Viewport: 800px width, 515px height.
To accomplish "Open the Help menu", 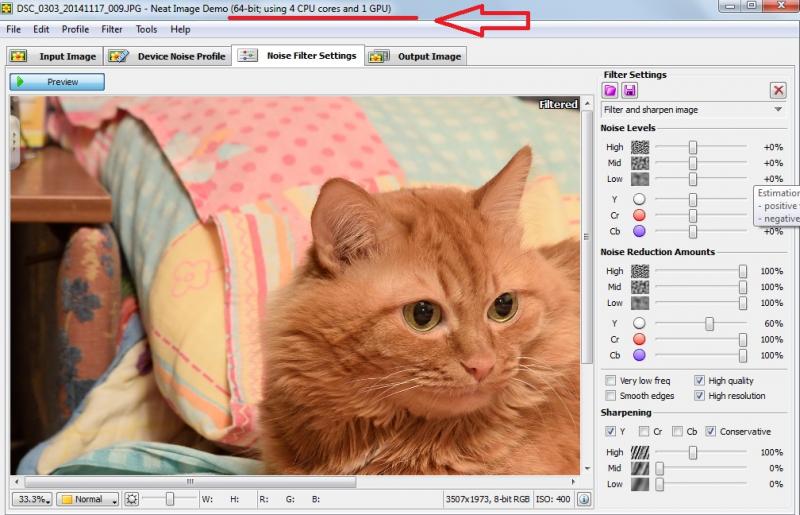I will coord(180,30).
